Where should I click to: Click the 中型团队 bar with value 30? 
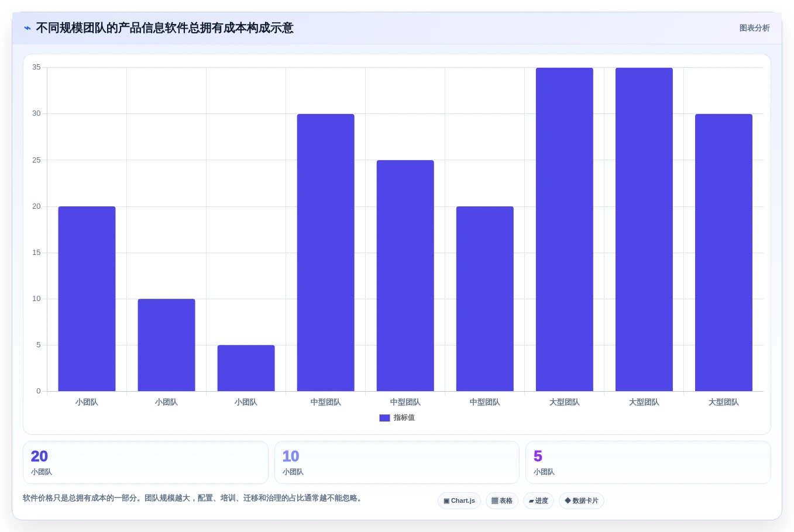[325, 253]
